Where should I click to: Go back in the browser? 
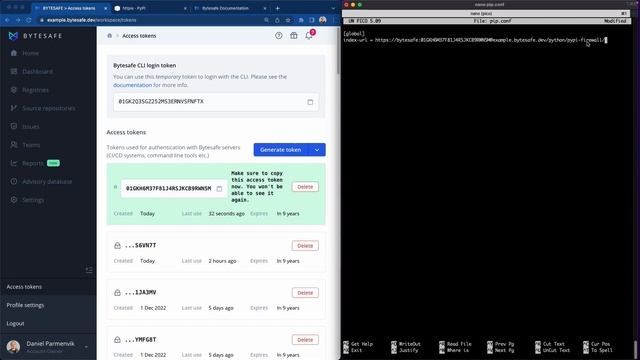tap(7, 20)
